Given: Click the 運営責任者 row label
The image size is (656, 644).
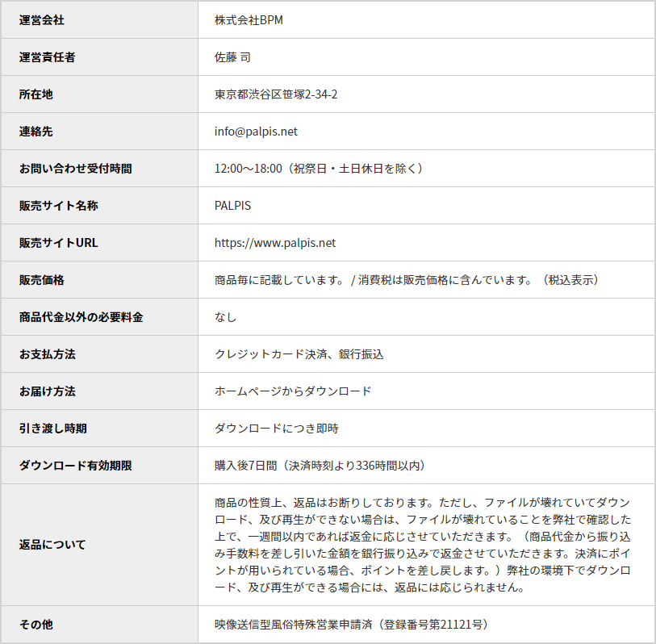Looking at the screenshot, I should pyautogui.click(x=48, y=57).
